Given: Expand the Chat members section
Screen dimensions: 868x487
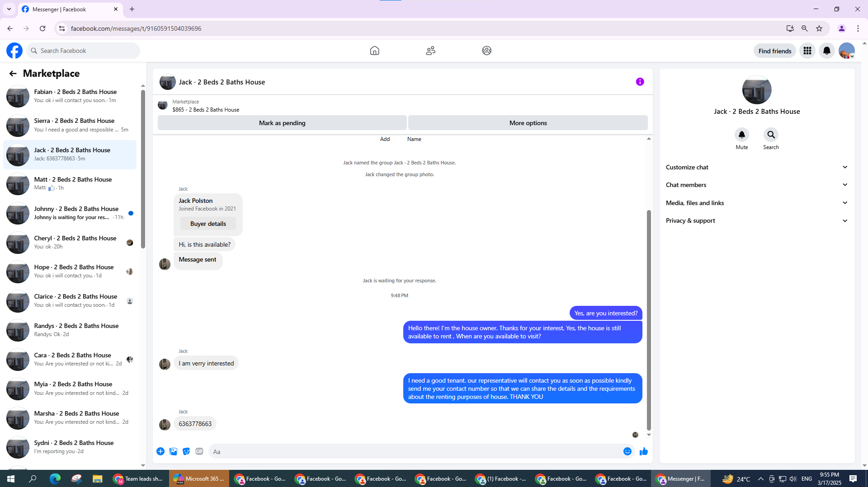Looking at the screenshot, I should [x=756, y=185].
